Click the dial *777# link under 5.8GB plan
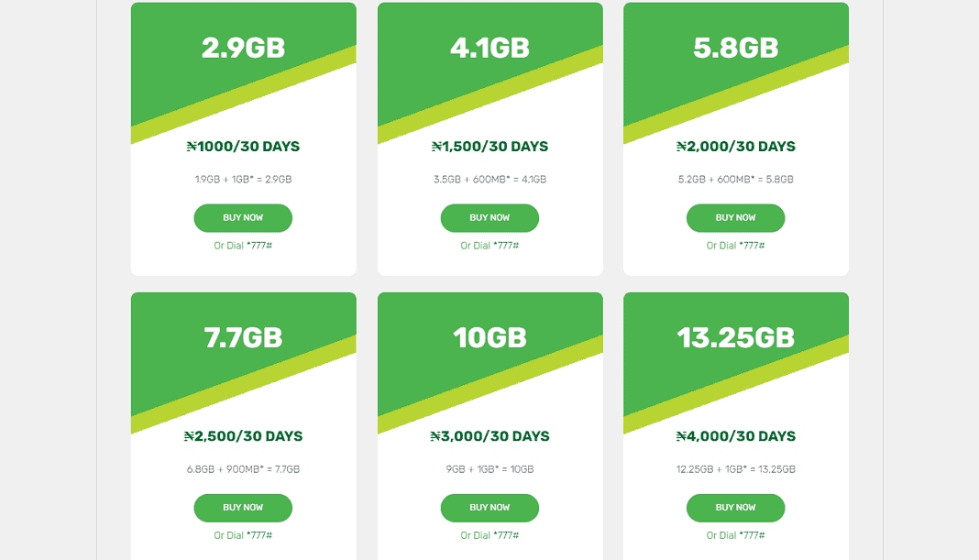979x560 pixels. (735, 245)
